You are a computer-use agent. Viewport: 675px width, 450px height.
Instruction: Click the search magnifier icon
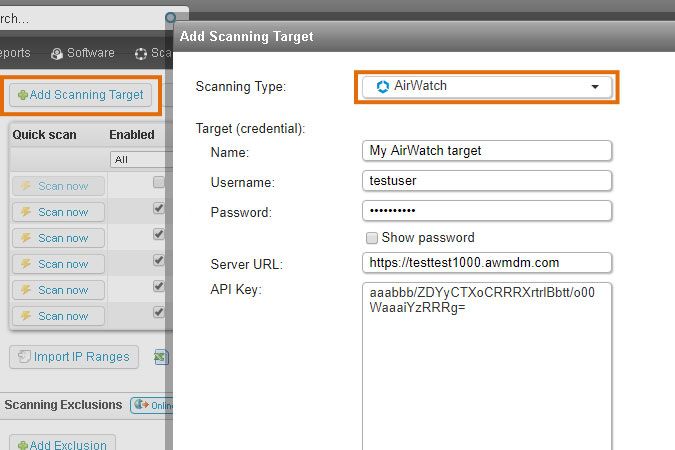coord(171,18)
